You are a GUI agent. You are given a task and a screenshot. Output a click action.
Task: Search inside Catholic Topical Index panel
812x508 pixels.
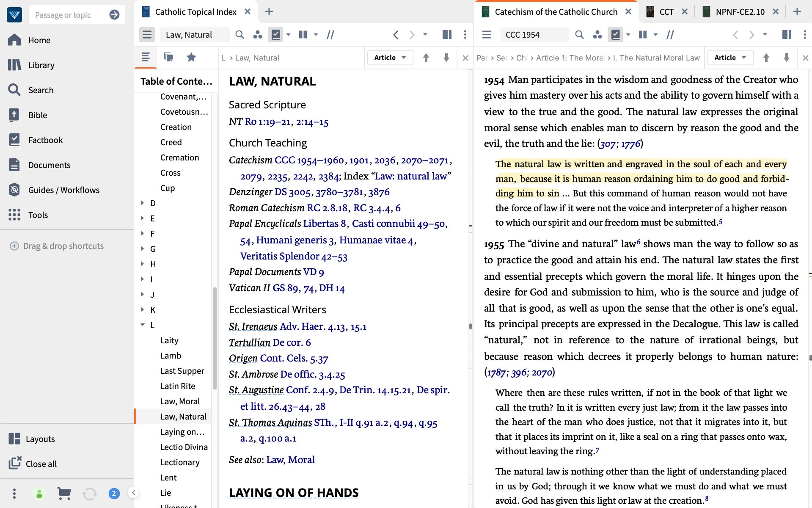(x=240, y=35)
